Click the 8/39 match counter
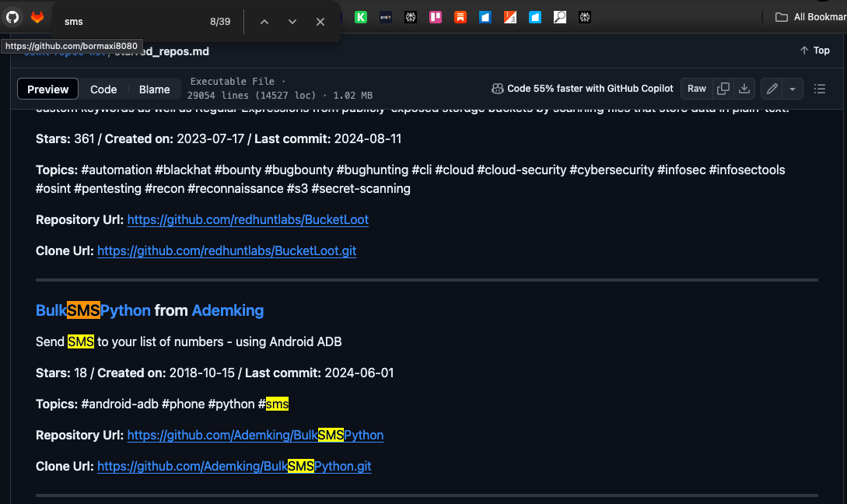 [220, 22]
